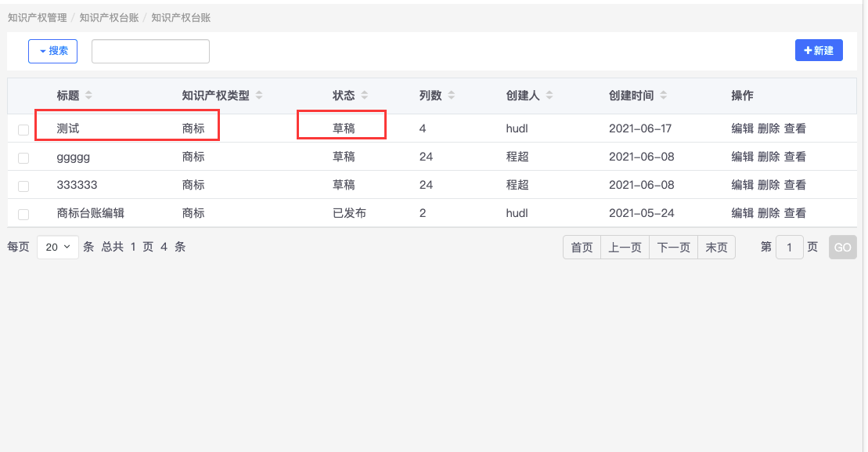Expand the 搜索 dropdown button
Viewport: 868px width, 452px height.
tap(53, 51)
